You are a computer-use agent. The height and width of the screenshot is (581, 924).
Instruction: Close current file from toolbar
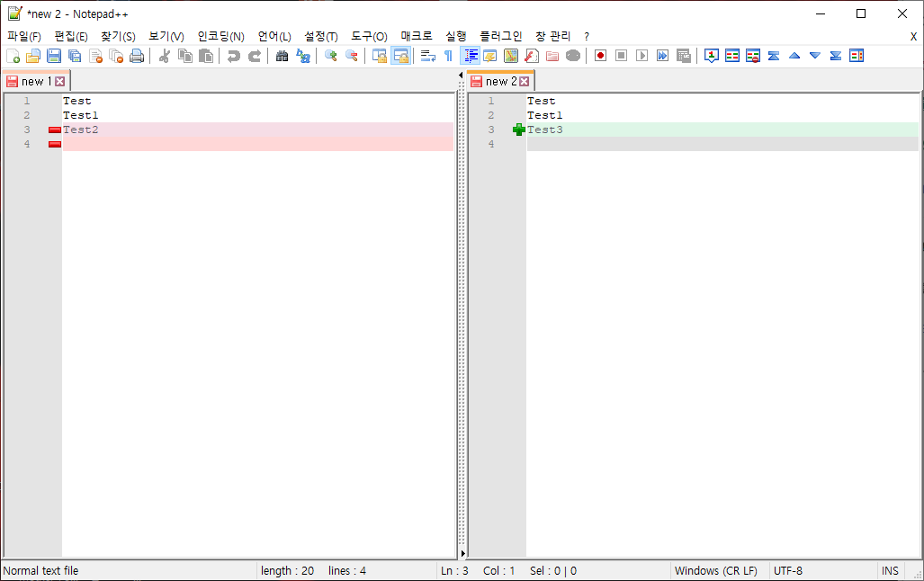tap(95, 56)
